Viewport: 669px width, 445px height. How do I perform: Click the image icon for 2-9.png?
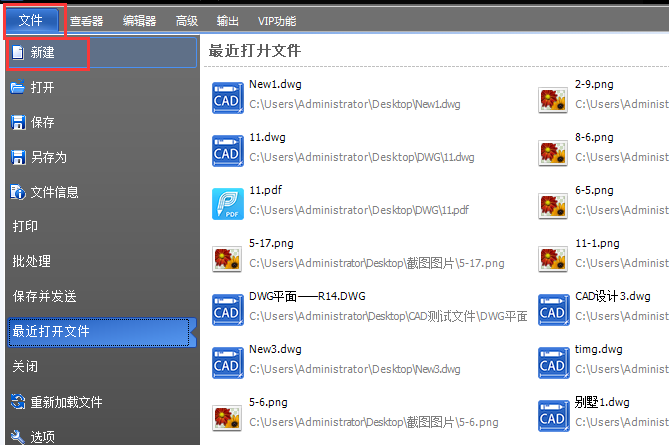553,100
